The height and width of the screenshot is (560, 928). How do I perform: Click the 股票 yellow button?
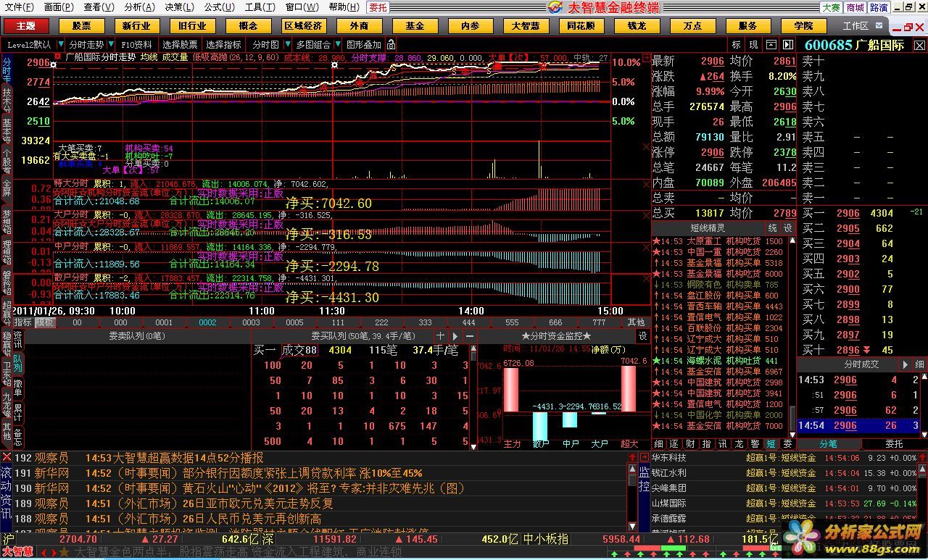[x=81, y=26]
